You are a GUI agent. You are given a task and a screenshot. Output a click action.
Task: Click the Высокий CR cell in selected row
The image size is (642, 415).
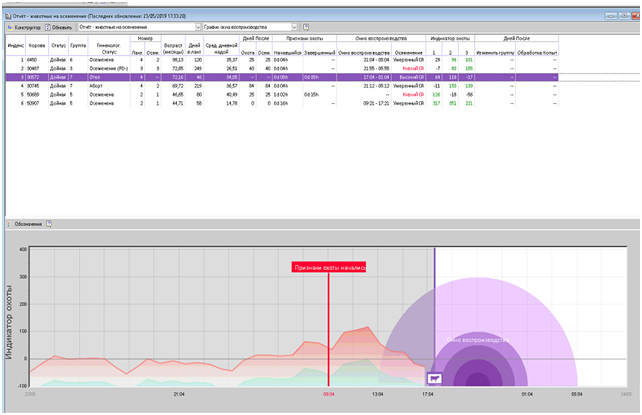(x=409, y=77)
